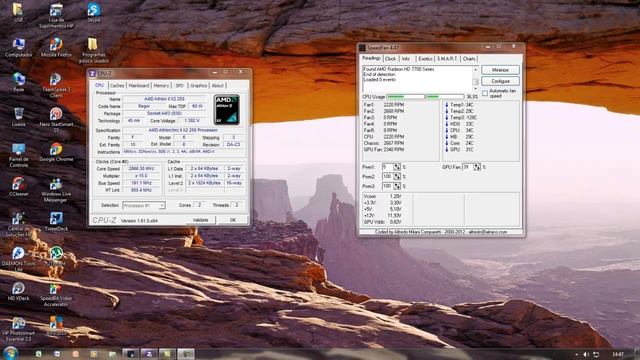Open the Processor selection dropdown in CPU-Z

144,205
